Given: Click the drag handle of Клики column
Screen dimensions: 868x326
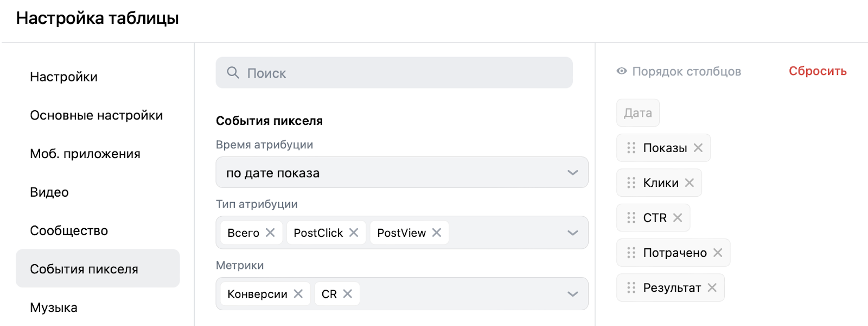Looking at the screenshot, I should click(x=631, y=183).
